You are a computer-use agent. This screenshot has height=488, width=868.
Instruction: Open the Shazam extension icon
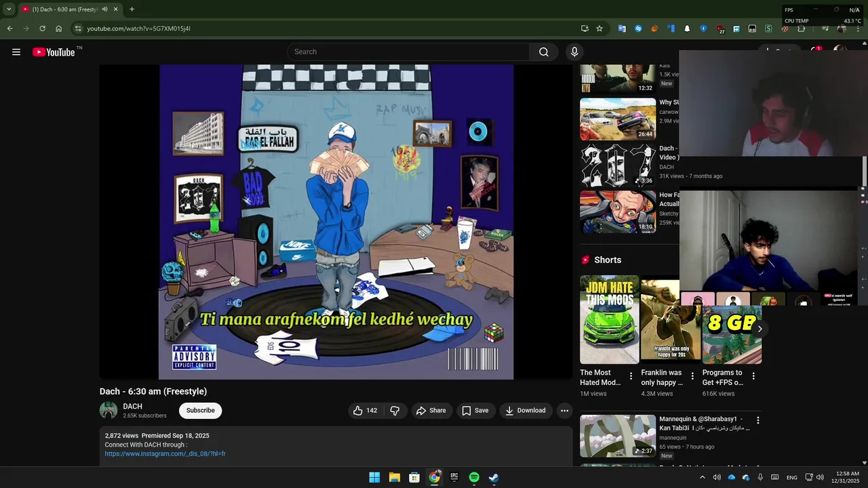[x=638, y=28]
